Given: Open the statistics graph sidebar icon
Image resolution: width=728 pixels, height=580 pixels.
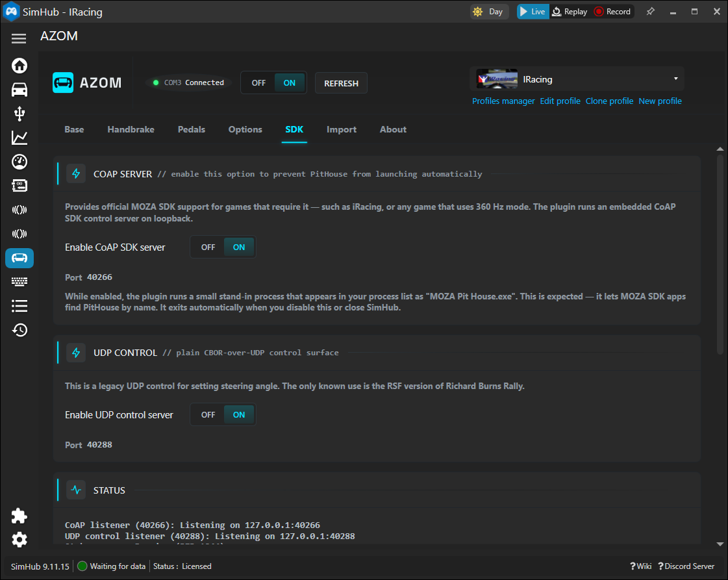Looking at the screenshot, I should [x=19, y=138].
